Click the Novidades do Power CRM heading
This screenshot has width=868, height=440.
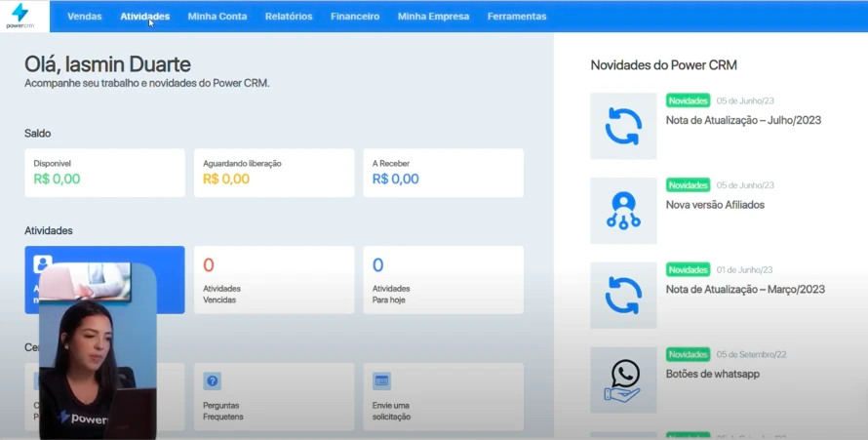coord(663,65)
